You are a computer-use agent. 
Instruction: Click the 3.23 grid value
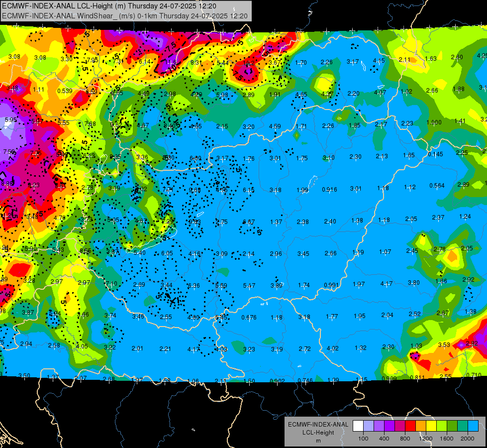click(x=249, y=349)
